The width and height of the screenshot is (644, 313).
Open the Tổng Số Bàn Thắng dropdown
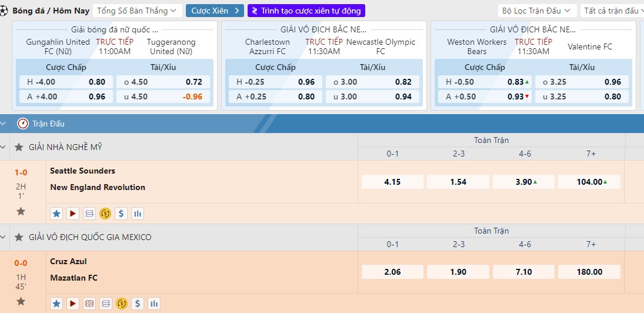click(138, 11)
